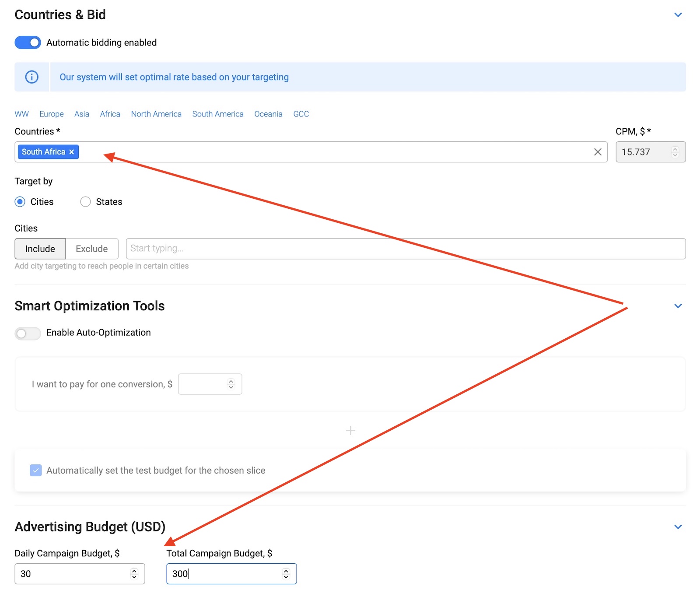Screen dimensions: 700x597
Task: Click the cities Start typing field
Action: 405,249
